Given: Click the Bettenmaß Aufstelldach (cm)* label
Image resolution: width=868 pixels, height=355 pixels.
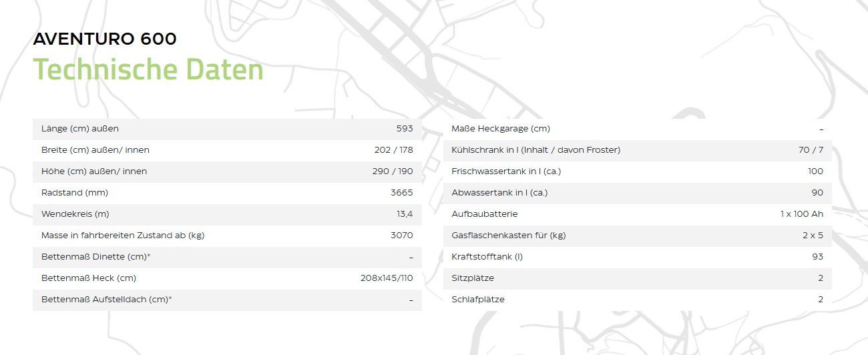Looking at the screenshot, I should coord(107,300).
